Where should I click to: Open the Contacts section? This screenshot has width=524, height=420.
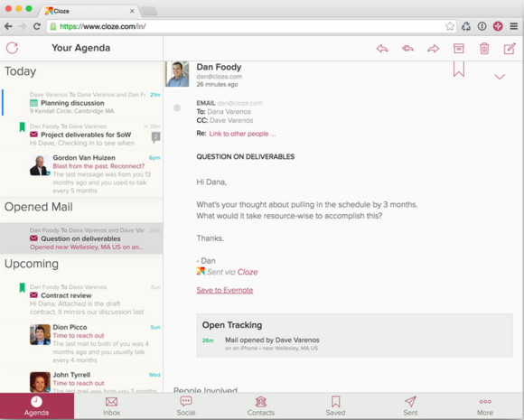(x=261, y=406)
